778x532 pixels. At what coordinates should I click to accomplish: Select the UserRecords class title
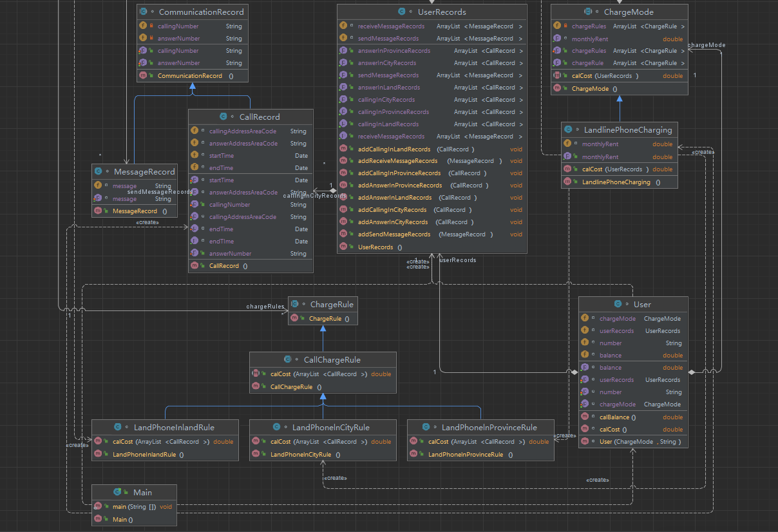point(442,12)
